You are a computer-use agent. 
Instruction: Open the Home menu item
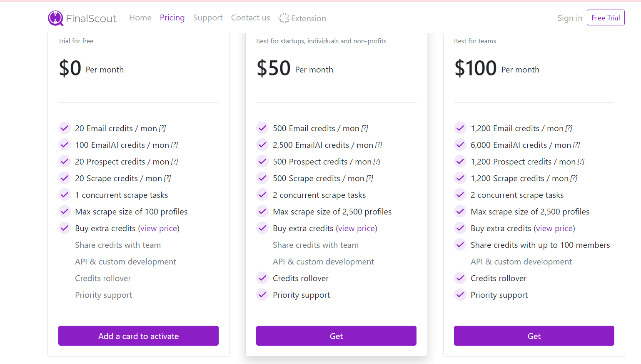point(140,17)
